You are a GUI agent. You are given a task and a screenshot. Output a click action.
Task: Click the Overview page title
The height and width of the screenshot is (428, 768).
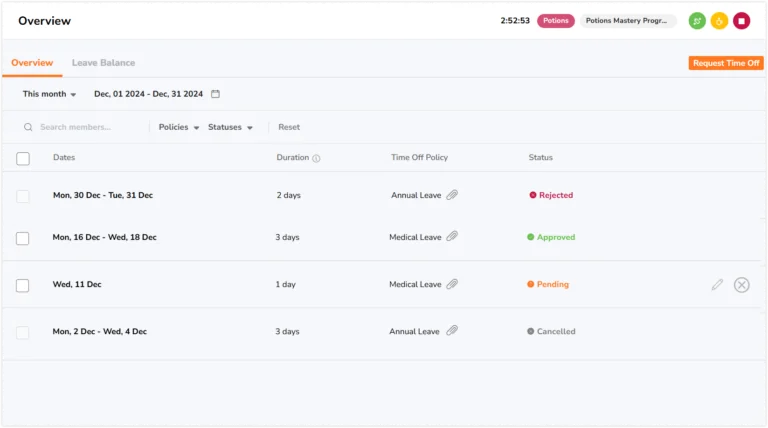point(45,21)
